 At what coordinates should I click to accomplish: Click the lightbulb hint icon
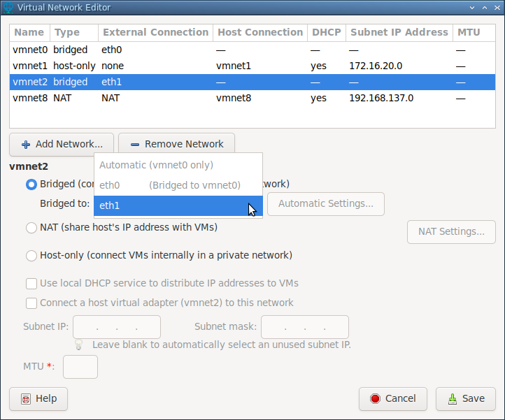[78, 345]
